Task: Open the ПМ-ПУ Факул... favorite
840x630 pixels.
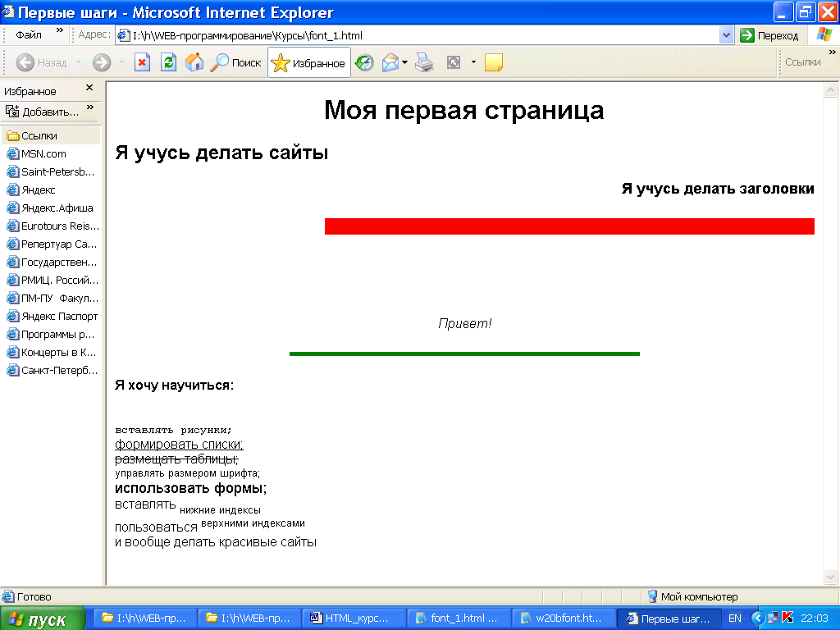Action: coord(52,299)
